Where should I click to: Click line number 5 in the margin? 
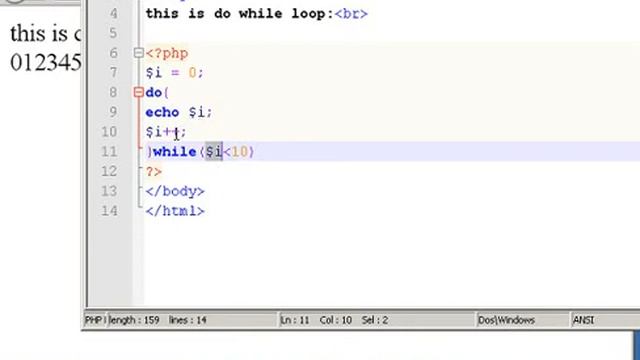(x=113, y=33)
